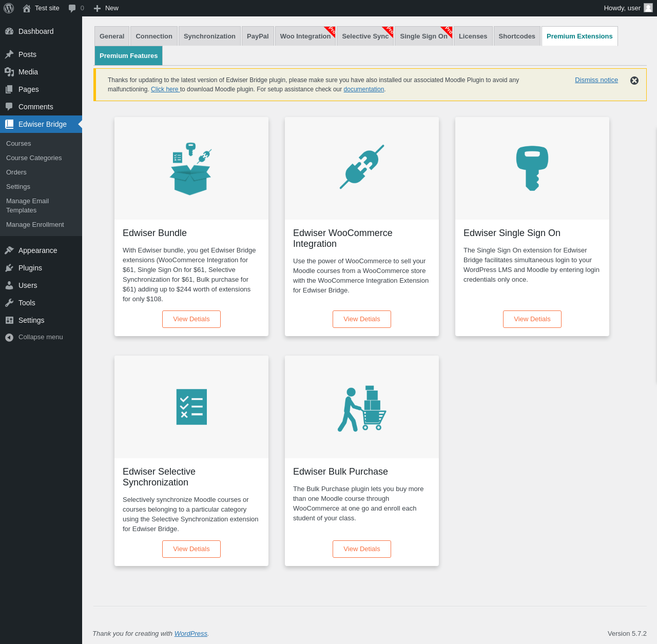This screenshot has width=657, height=644.
Task: Click the Tools wrench icon
Action: tap(9, 303)
